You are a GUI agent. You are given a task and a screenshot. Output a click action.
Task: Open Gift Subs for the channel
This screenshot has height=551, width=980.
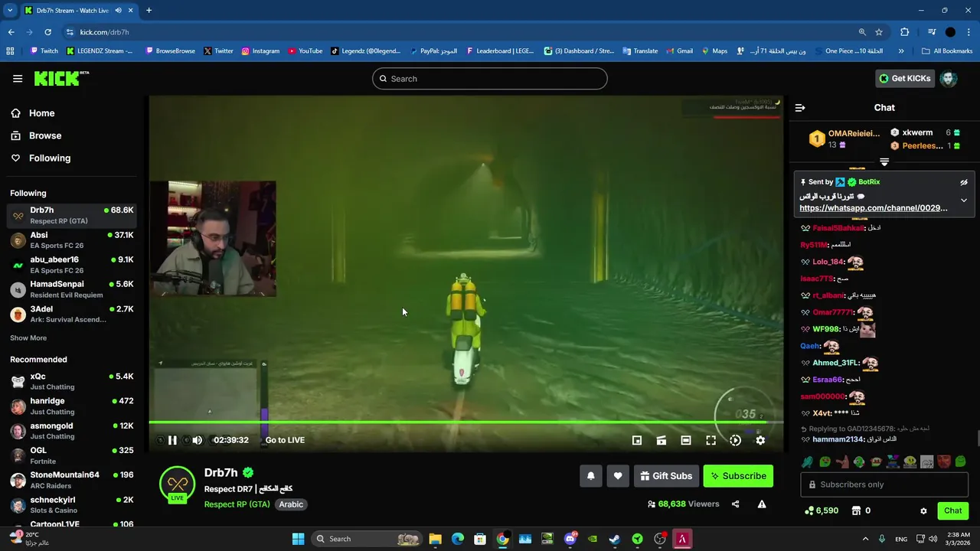pos(666,476)
